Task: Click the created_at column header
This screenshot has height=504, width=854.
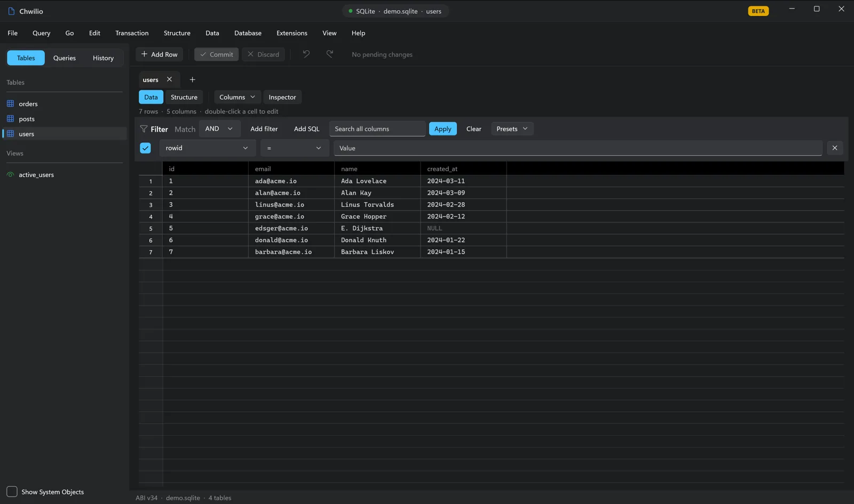Action: click(463, 169)
